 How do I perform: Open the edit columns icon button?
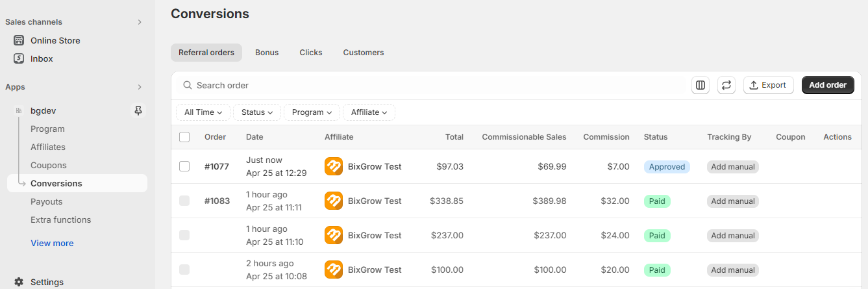(x=701, y=85)
